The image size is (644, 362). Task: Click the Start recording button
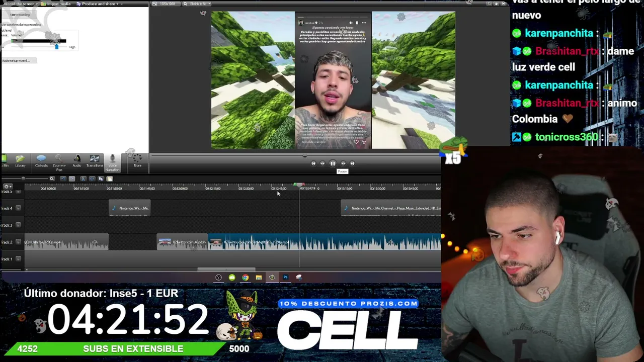tap(19, 15)
